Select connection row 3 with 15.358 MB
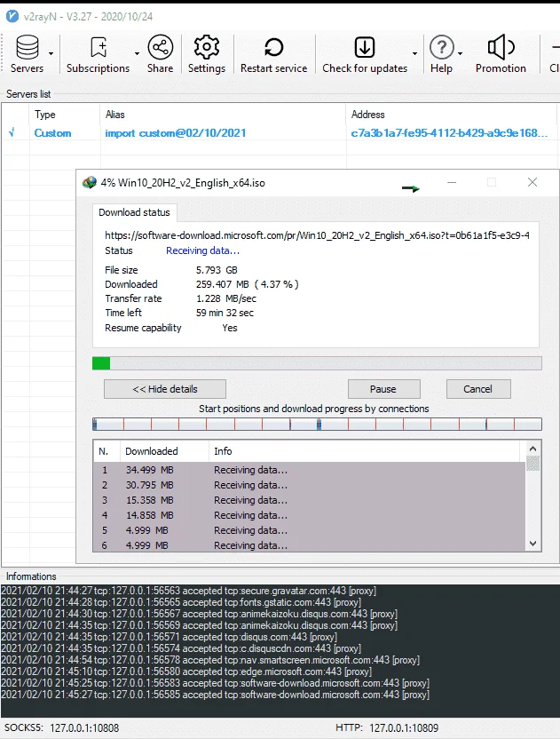 point(310,500)
